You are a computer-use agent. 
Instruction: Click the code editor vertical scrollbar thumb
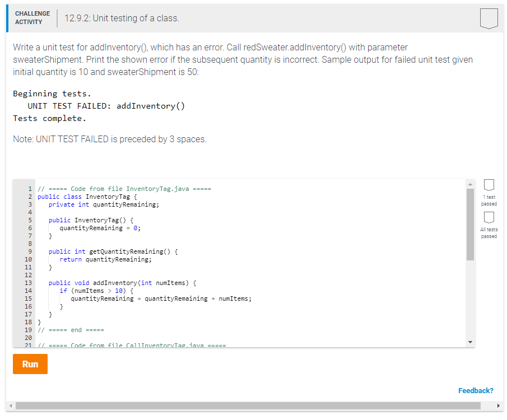(470, 225)
